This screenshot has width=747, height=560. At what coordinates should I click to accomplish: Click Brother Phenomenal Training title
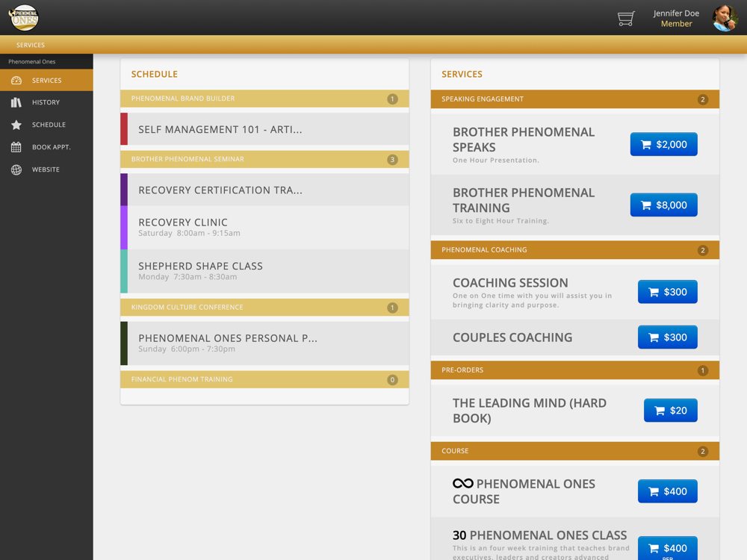click(x=524, y=200)
